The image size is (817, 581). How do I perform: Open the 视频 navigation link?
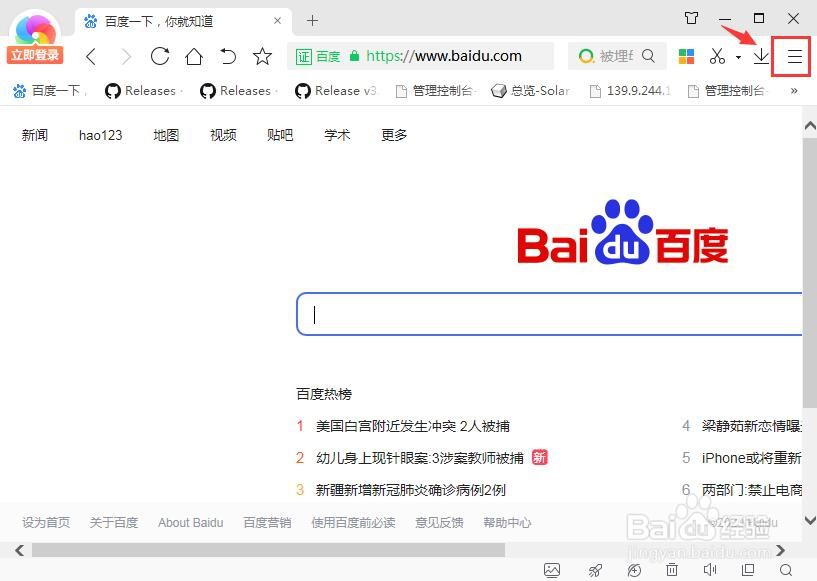point(223,135)
